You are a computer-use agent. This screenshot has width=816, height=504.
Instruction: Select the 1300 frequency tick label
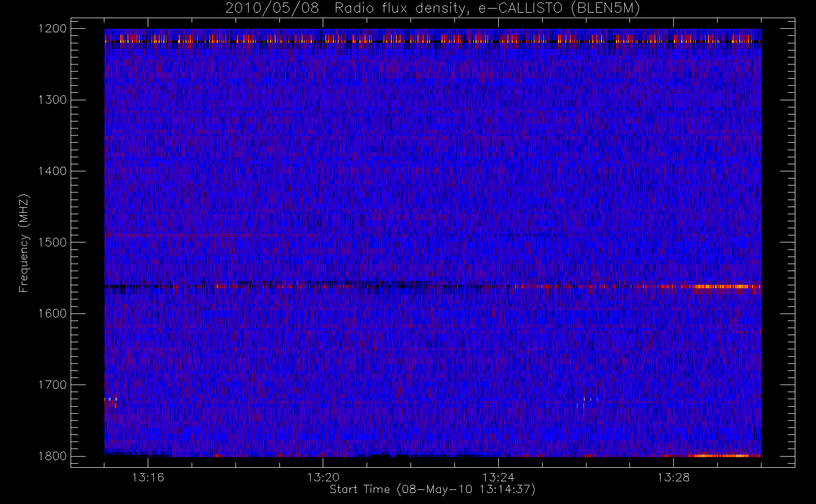[x=52, y=100]
